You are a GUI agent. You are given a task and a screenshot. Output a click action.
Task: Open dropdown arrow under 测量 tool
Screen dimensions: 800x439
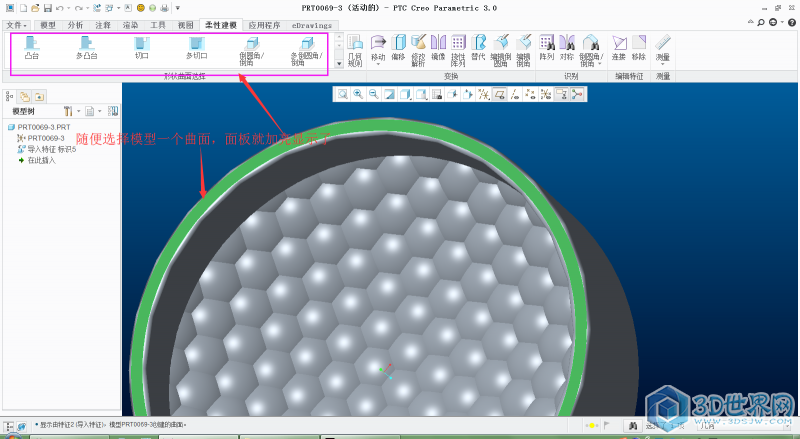coord(663,64)
